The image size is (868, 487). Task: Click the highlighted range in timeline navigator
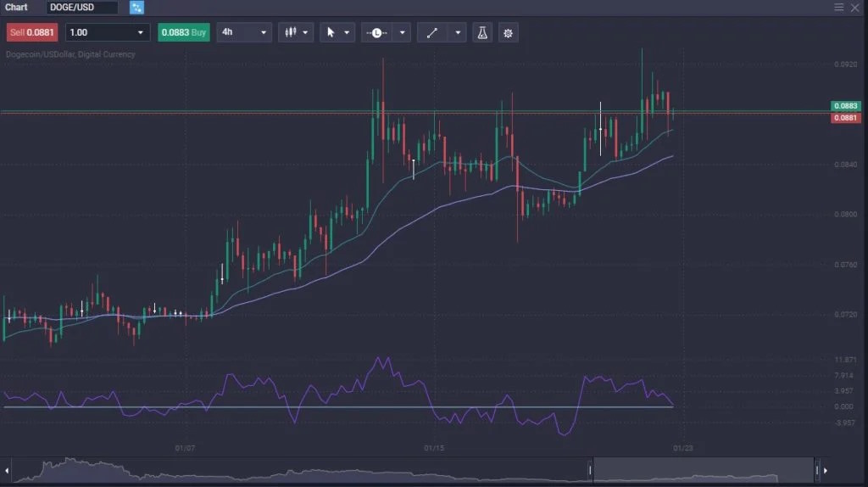[704, 469]
